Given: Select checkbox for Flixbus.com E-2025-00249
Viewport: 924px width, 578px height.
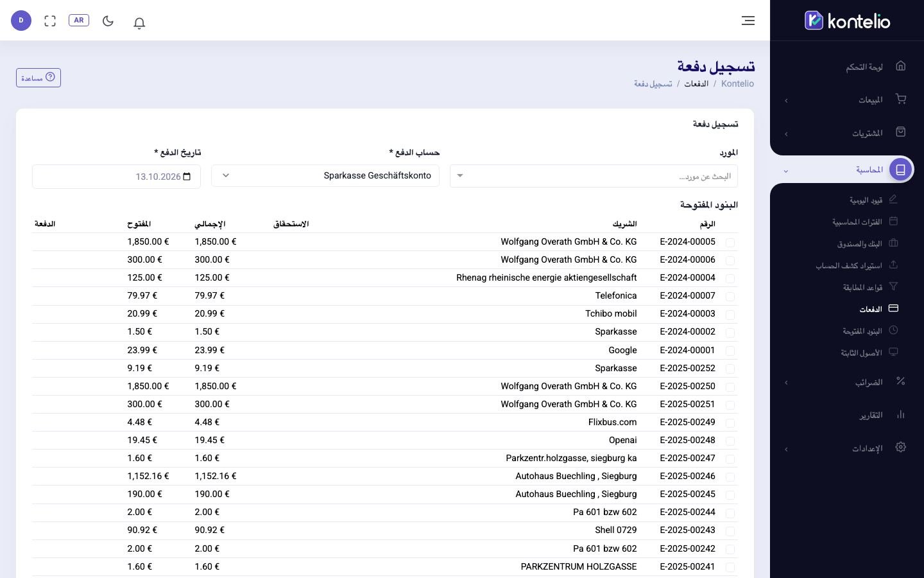Looking at the screenshot, I should (730, 423).
